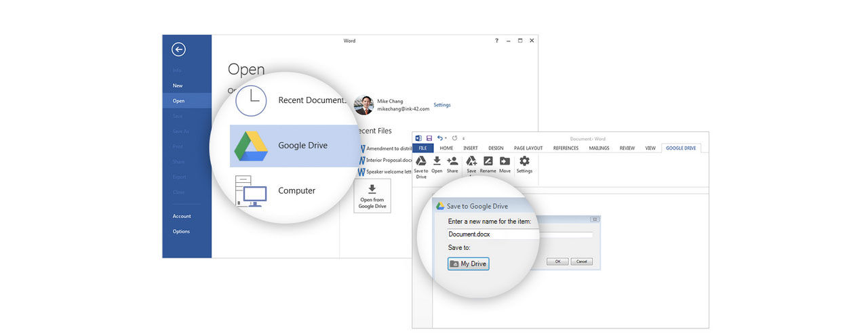The height and width of the screenshot is (336, 868).
Task: Click the My Drive folder button
Action: point(469,264)
